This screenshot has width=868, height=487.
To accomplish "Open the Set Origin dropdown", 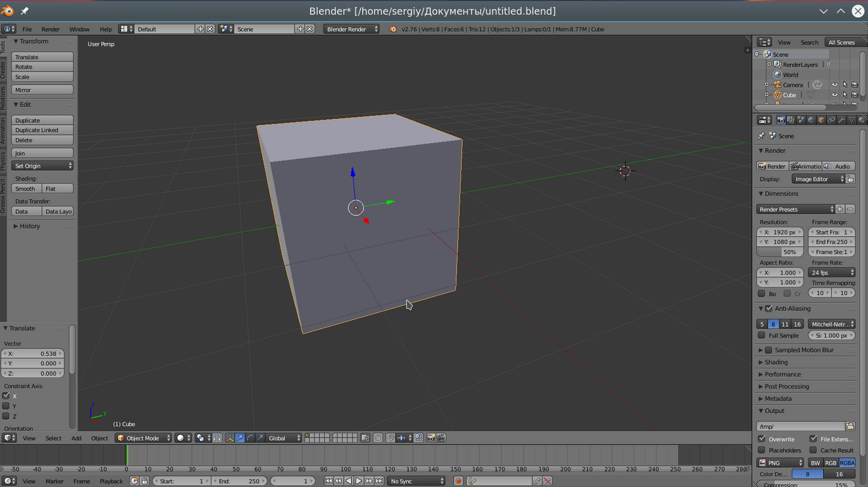I will coord(42,166).
